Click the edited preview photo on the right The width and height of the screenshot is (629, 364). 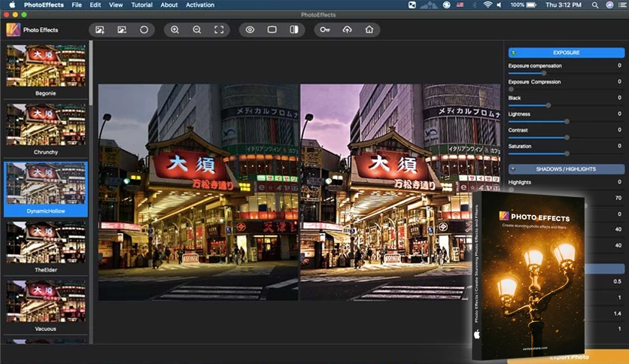pos(400,192)
